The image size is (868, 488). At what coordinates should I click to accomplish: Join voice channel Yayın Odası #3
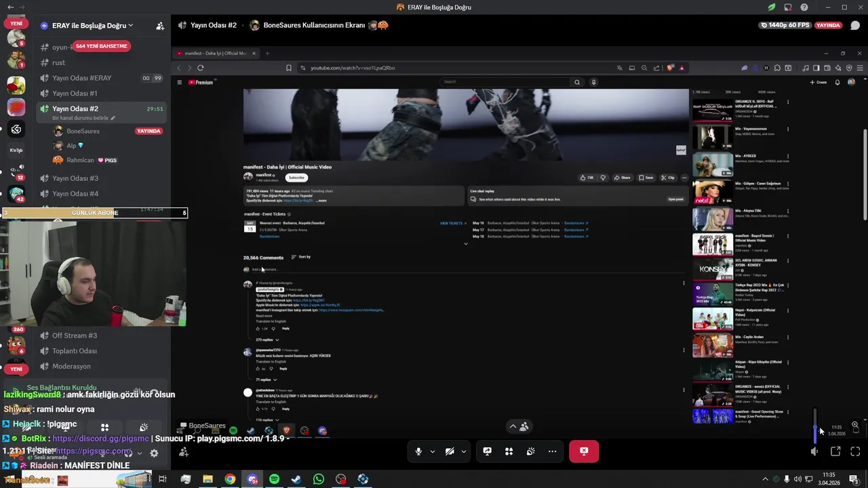pos(75,178)
